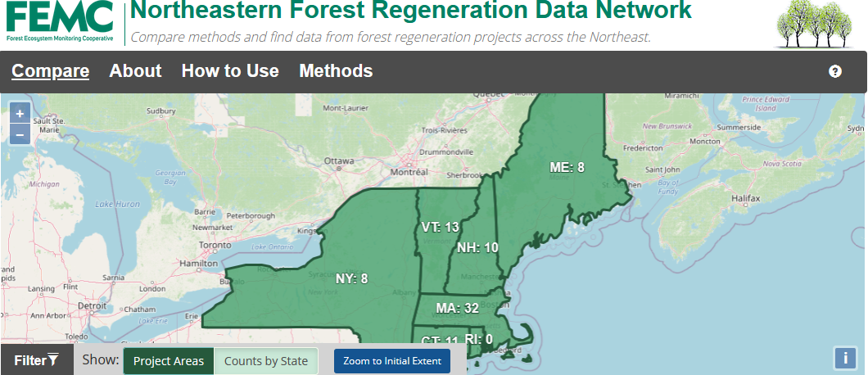Go to the About page
868x375 pixels.
coord(135,71)
